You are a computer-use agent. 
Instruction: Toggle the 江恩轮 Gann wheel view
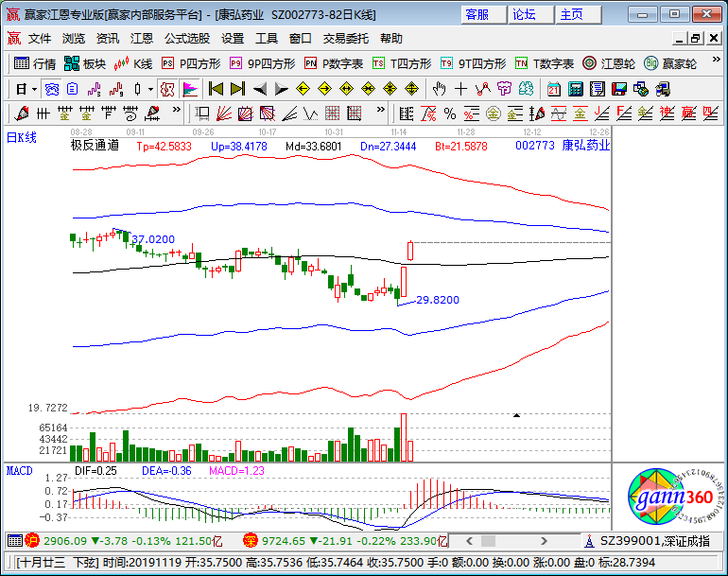tap(614, 63)
